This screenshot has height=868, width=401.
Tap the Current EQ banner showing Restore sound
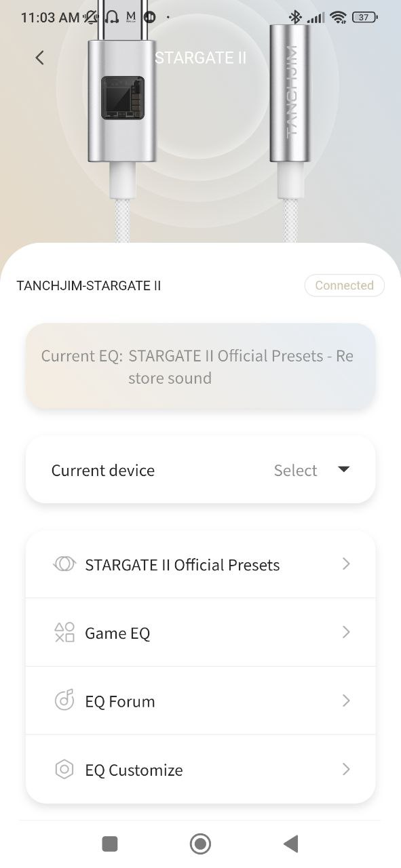(x=200, y=366)
